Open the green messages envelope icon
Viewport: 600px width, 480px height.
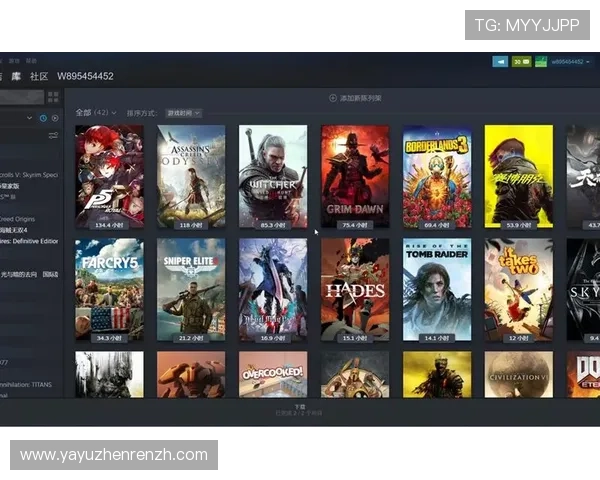click(520, 62)
